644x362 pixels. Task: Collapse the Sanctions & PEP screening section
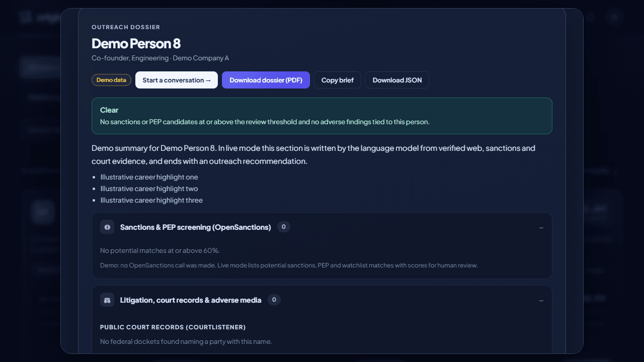pyautogui.click(x=541, y=228)
